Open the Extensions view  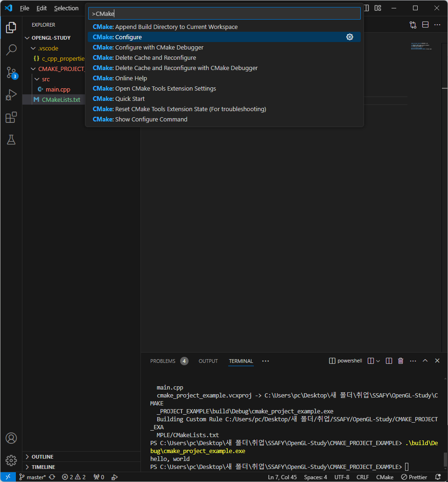point(11,117)
